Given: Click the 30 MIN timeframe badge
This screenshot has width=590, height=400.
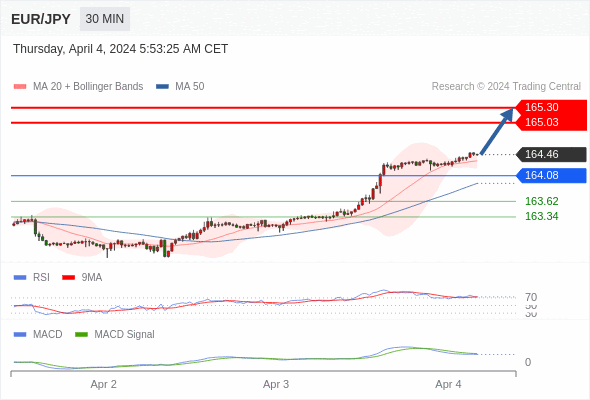Looking at the screenshot, I should click(105, 19).
